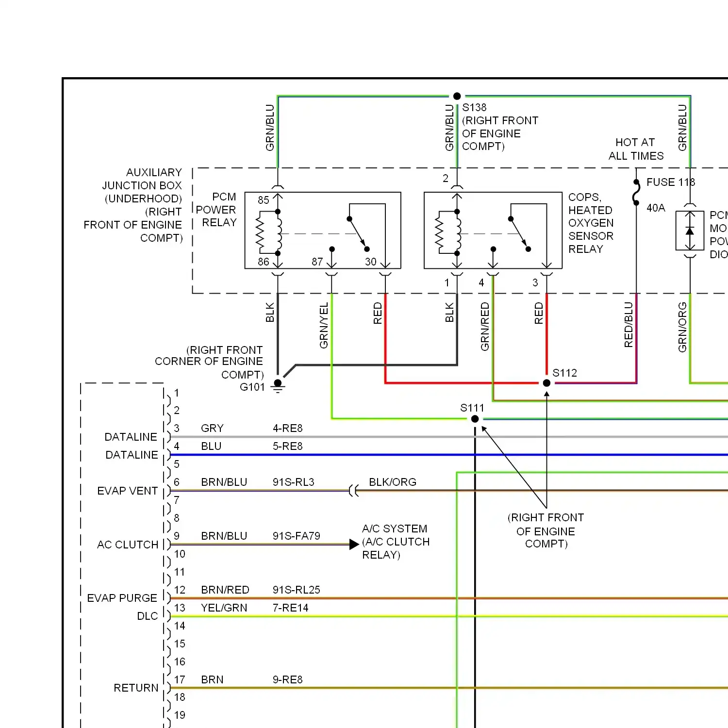The height and width of the screenshot is (728, 728).
Task: Click circuit code 5-RE8
Action: 287,446
